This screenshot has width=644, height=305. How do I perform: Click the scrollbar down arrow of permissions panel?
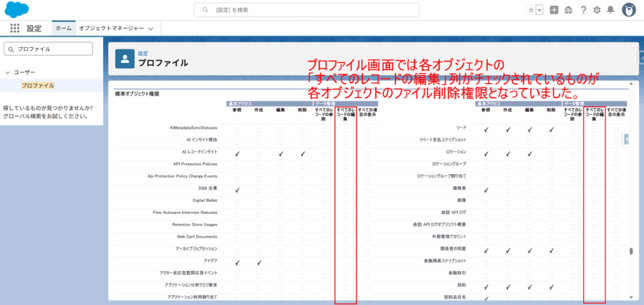[x=631, y=297]
